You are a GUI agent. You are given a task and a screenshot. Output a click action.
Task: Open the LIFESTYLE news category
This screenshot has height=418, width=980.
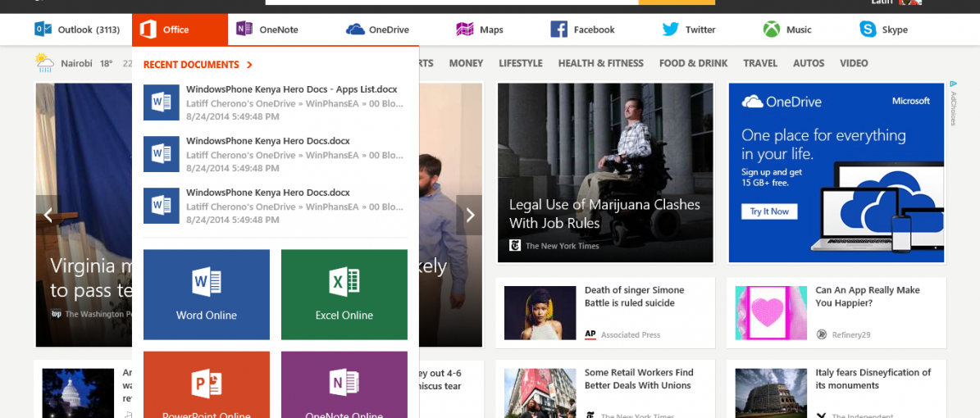521,63
